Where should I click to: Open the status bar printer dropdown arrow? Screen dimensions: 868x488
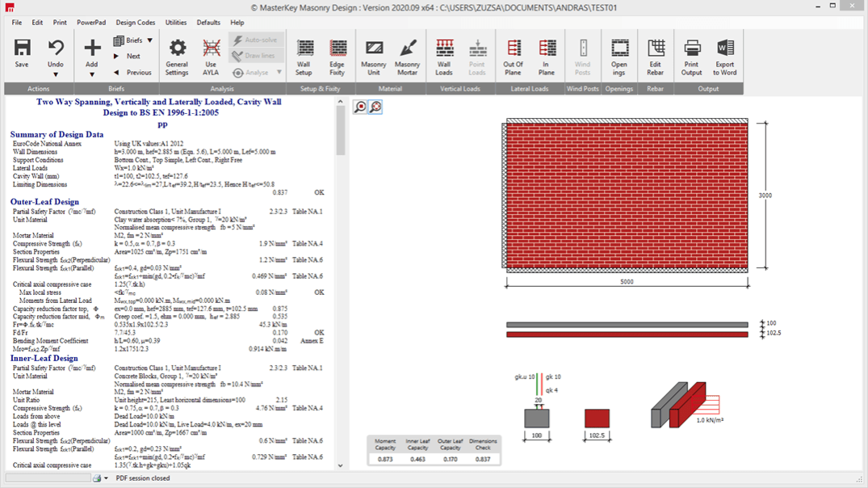[x=107, y=478]
